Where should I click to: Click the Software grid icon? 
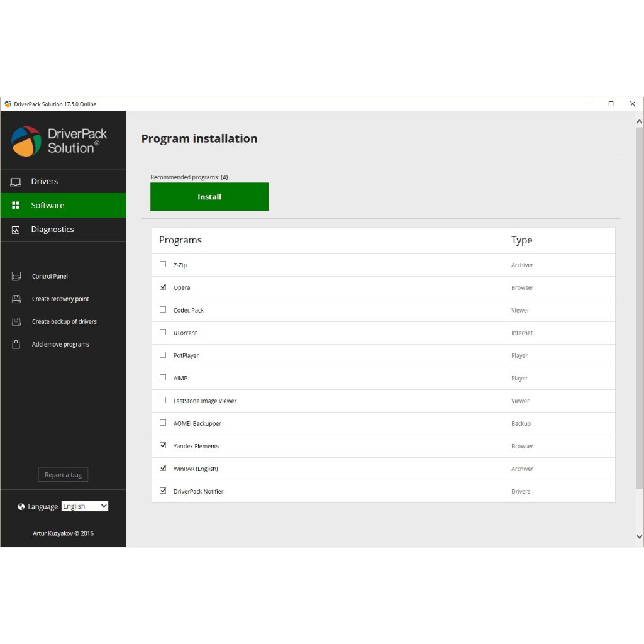tap(16, 206)
